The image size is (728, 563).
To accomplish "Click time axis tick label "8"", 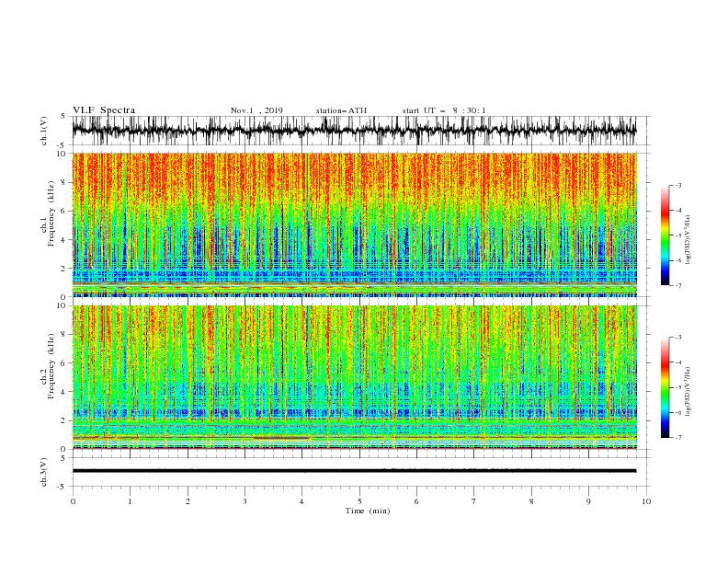I will click(x=531, y=501).
